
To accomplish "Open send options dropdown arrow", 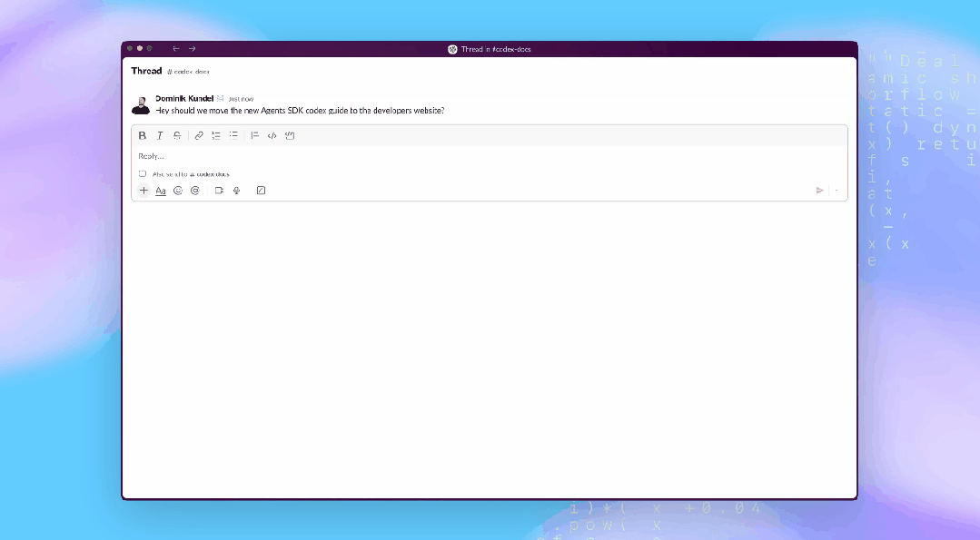I will (x=836, y=191).
